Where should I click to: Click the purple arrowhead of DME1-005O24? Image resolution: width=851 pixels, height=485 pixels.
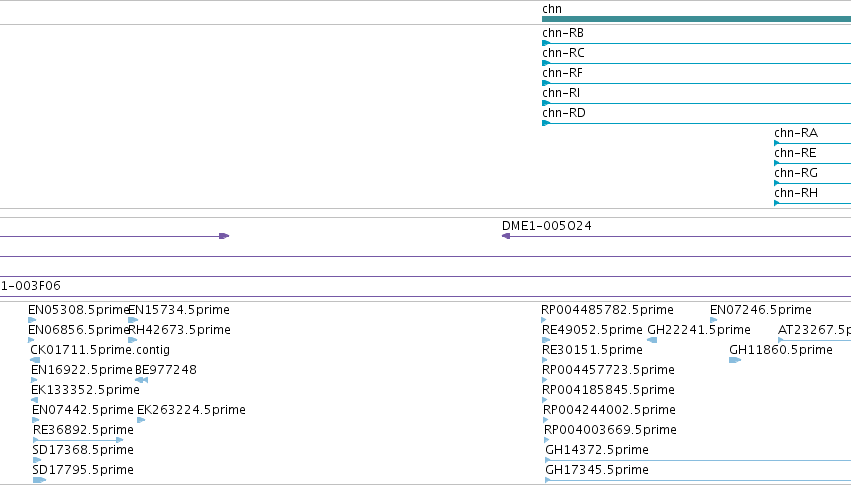pyautogui.click(x=506, y=236)
